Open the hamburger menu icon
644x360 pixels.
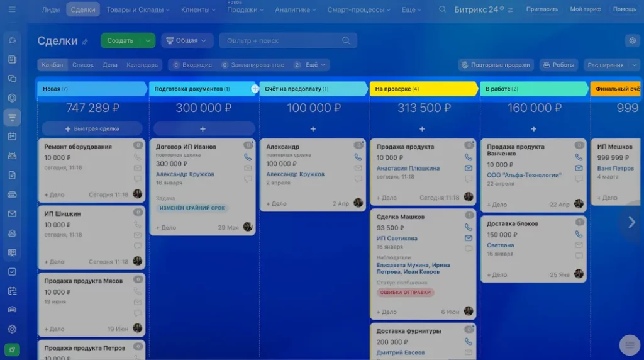click(12, 9)
